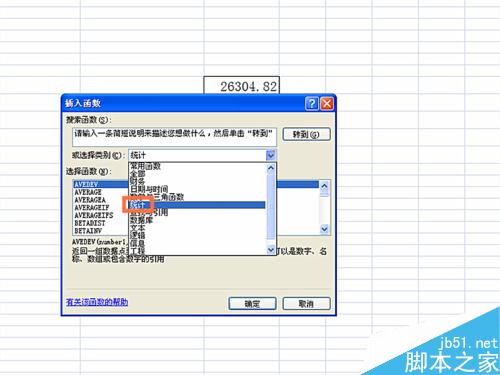Click into the 搜索函数 description text box

(x=174, y=137)
